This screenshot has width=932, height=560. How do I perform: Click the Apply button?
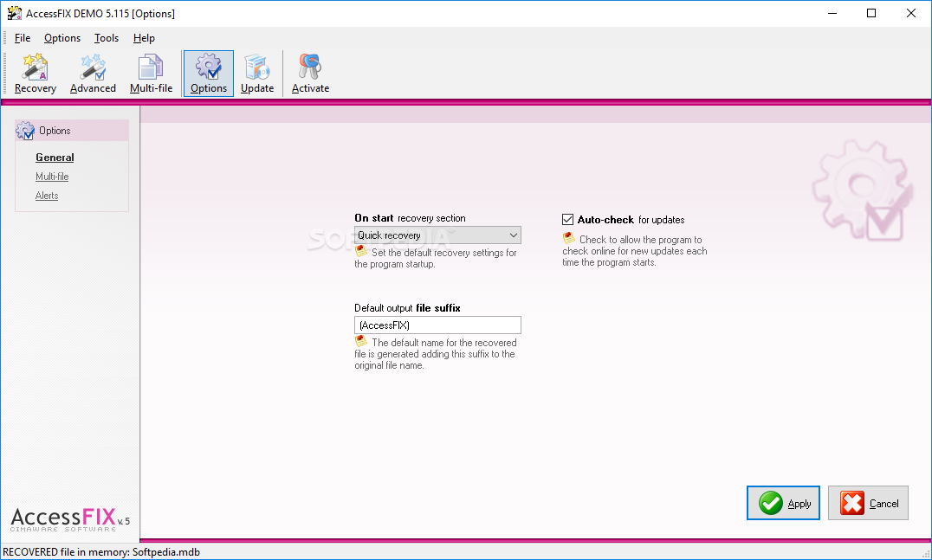coord(783,503)
